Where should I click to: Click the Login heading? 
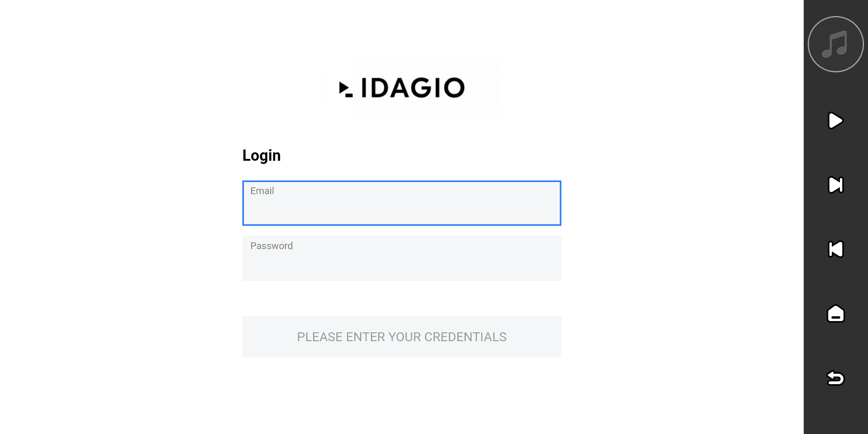click(262, 156)
